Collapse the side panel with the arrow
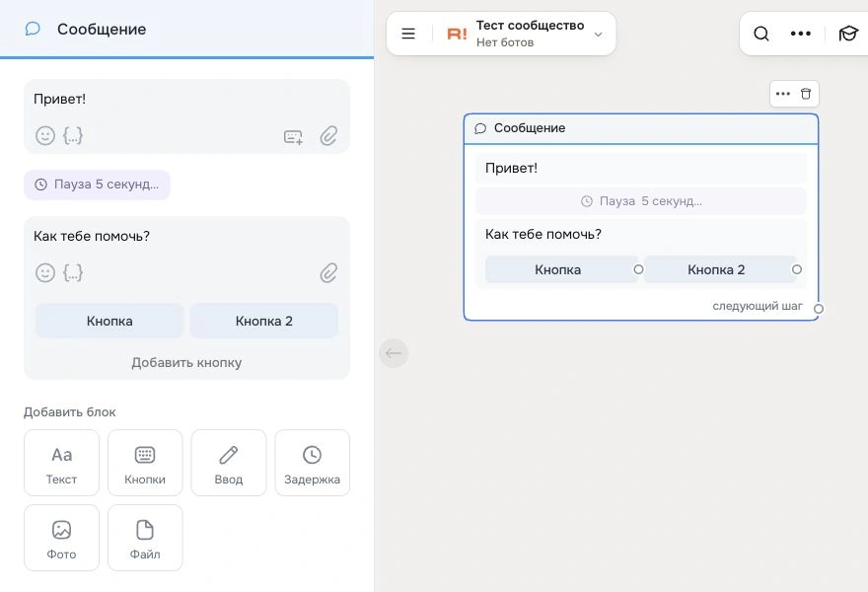This screenshot has height=592, width=868. [394, 353]
